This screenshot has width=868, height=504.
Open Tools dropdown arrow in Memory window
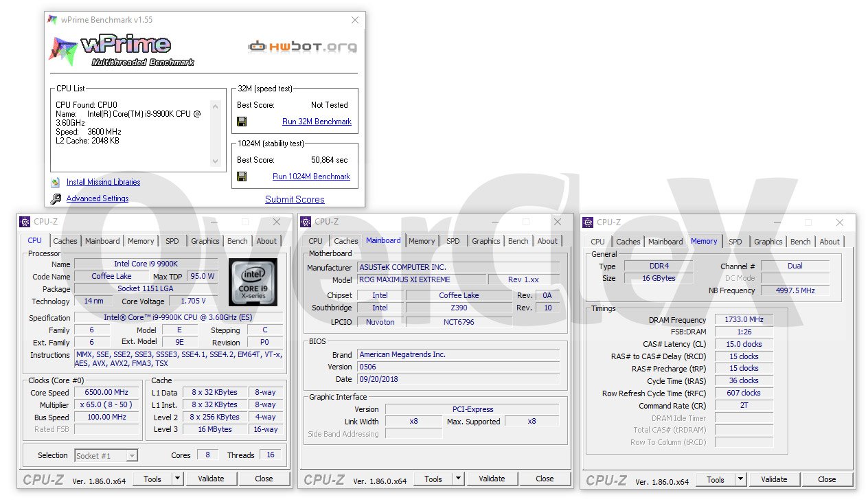tap(741, 479)
